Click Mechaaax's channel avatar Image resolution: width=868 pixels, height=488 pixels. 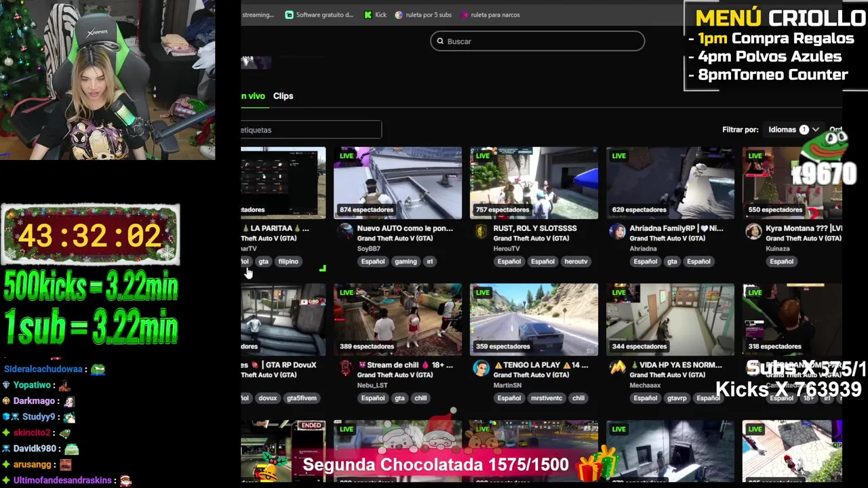point(617,369)
